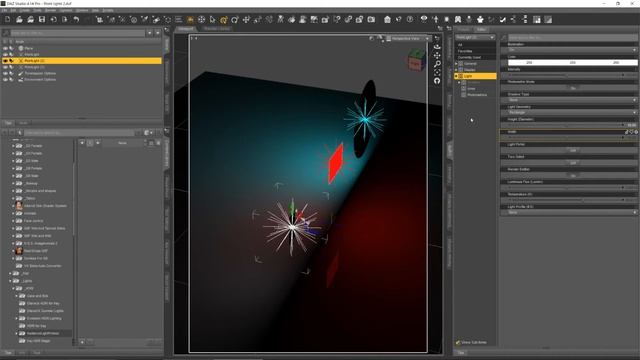Click the last icon on the top toolbar
Image resolution: width=640 pixels, height=360 pixels.
548,19
